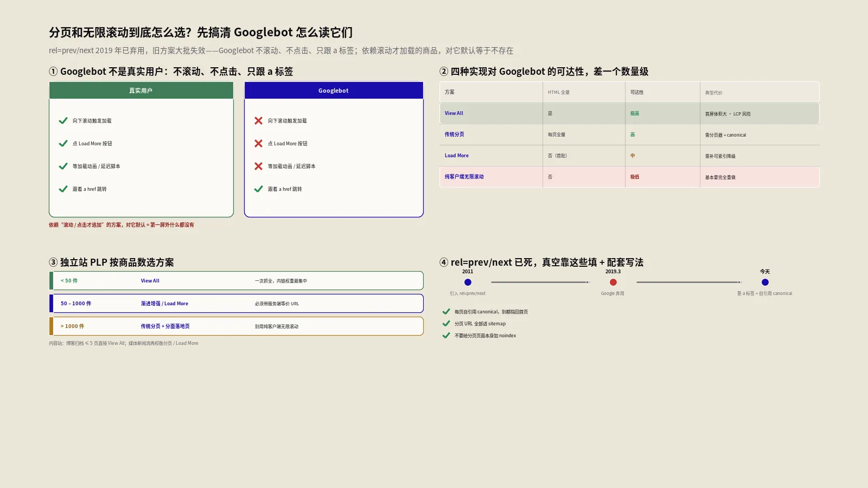Image resolution: width=868 pixels, height=488 pixels.
Task: Click the red cross beside 等加载动画 / 延迟脚本 in Googlebot
Action: tap(258, 166)
